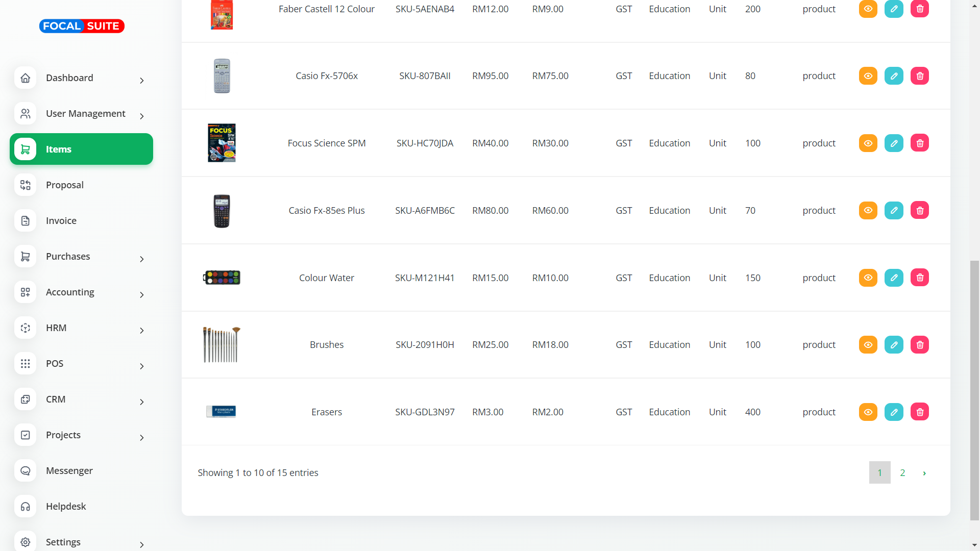980x551 pixels.
Task: Open the Accounting sidebar icon
Action: point(26,292)
